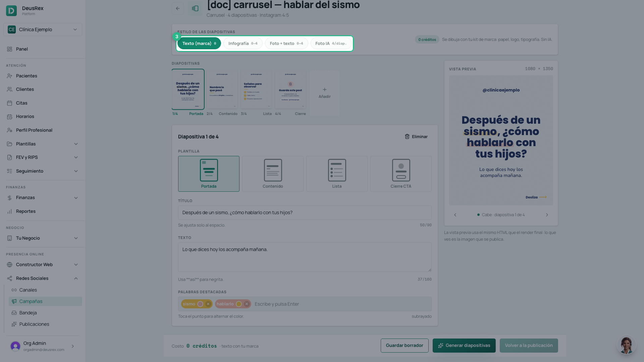Select the Contenido template
Viewport: 644px width, 362px height.
coord(273,174)
